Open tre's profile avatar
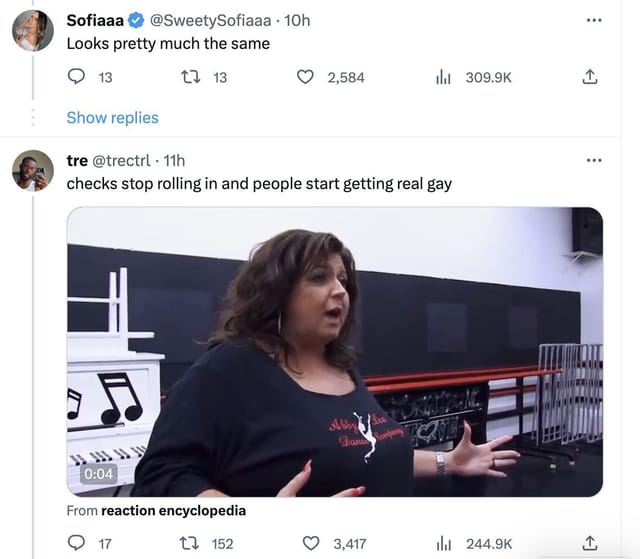Screen dimensions: 640x559 click(x=33, y=171)
